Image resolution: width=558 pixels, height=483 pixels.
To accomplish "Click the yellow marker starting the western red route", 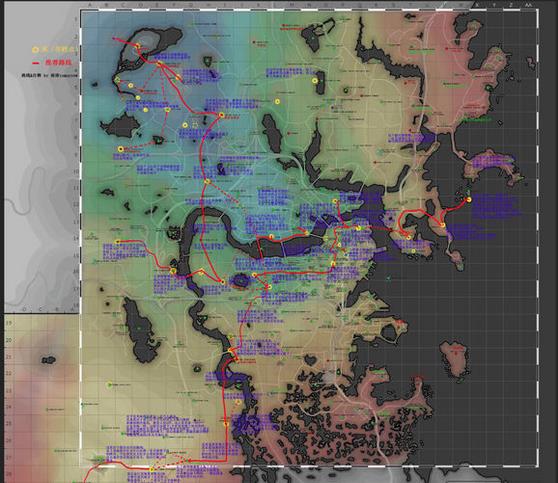I will pos(118,242).
